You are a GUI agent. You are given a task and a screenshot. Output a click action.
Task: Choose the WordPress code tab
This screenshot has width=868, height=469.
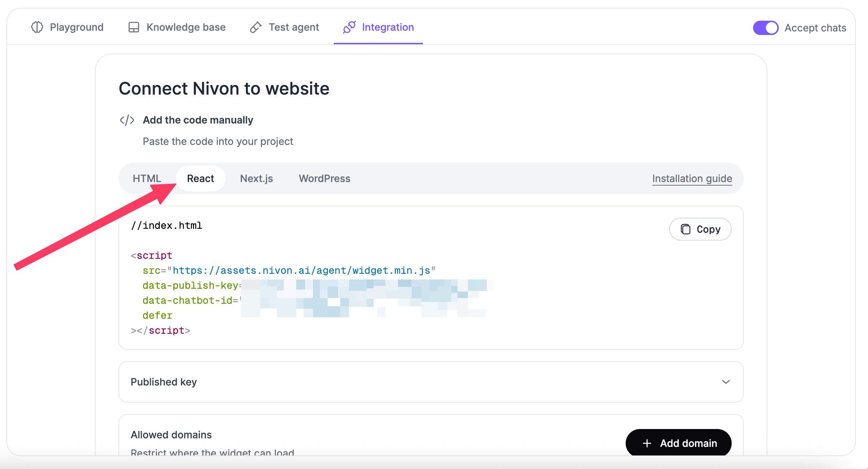tap(325, 178)
